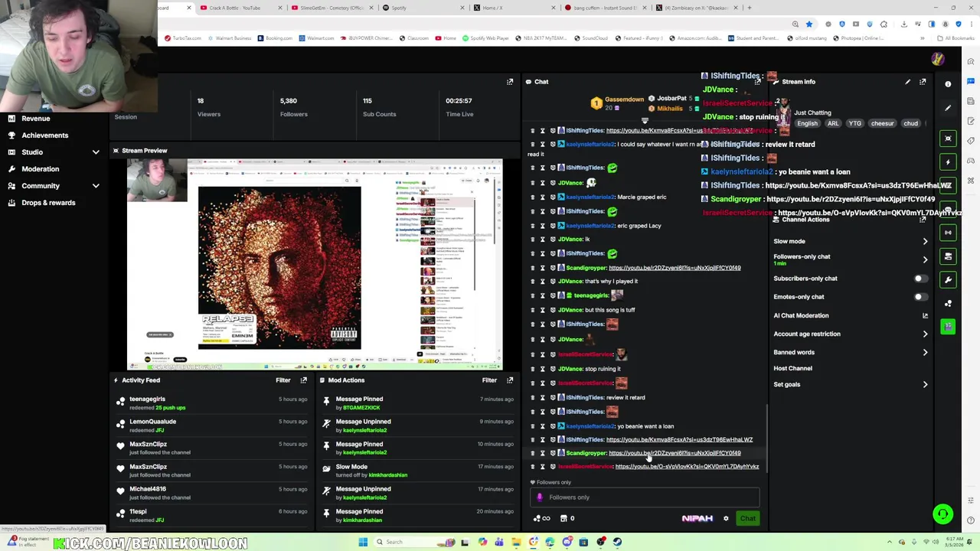Click the solid green icon in right toolbar
Image resolution: width=980 pixels, height=551 pixels.
click(948, 327)
